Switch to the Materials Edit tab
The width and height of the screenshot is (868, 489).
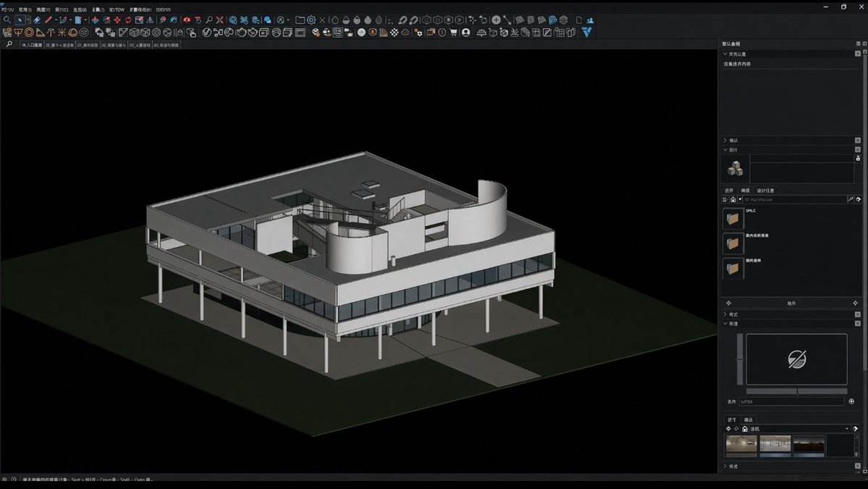[749, 419]
